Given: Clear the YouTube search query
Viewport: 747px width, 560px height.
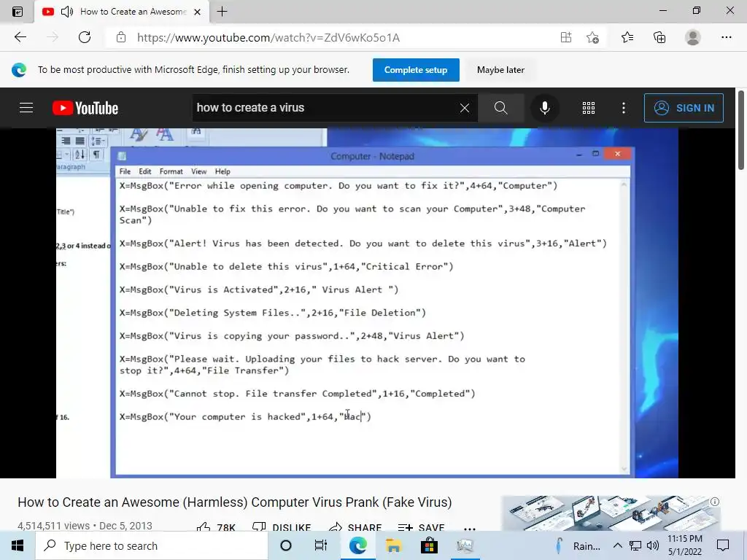Looking at the screenshot, I should (x=465, y=108).
